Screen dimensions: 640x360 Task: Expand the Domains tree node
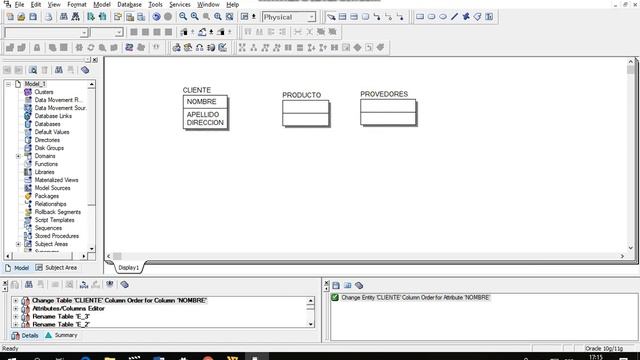pyautogui.click(x=18, y=156)
